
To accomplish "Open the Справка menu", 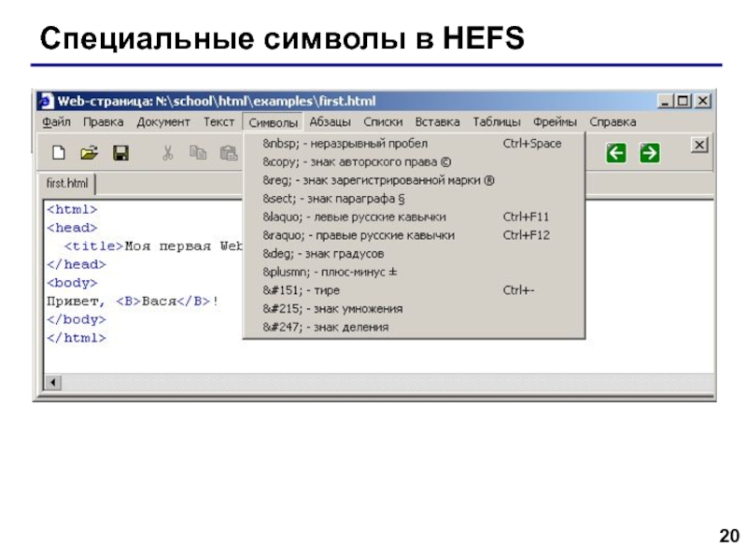I will 612,121.
